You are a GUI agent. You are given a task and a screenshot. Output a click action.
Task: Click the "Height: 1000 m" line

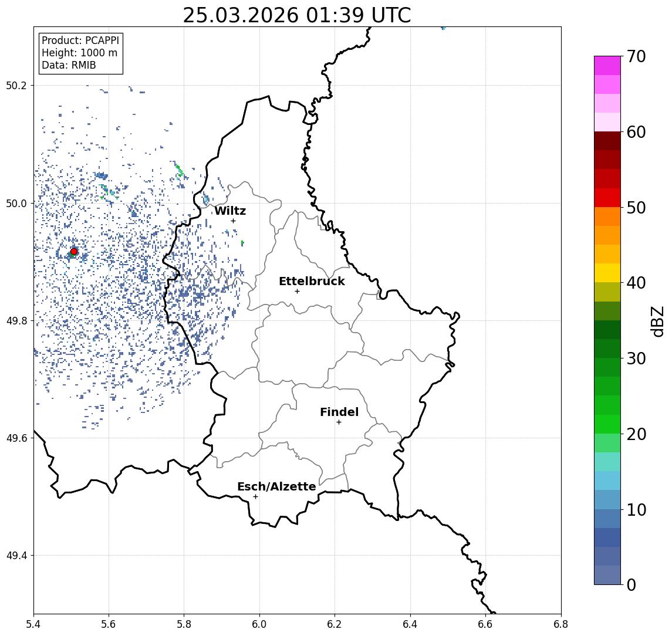[x=79, y=53]
